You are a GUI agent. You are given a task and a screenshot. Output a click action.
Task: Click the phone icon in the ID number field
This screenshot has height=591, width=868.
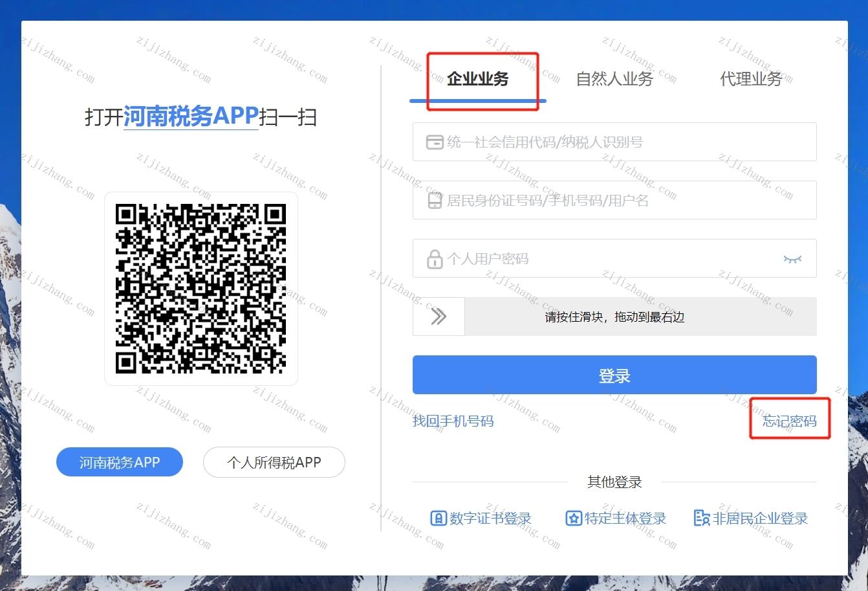click(435, 201)
